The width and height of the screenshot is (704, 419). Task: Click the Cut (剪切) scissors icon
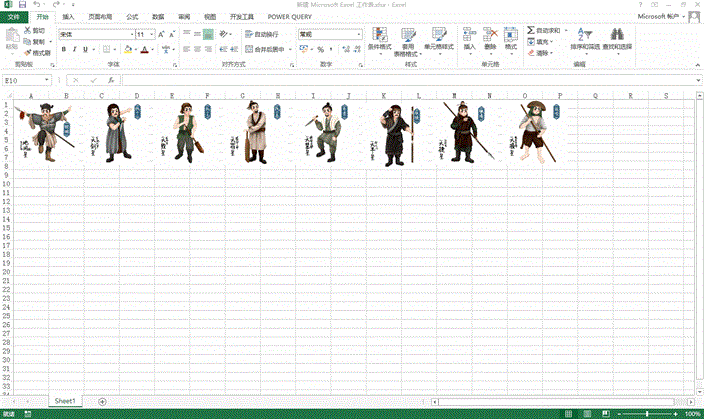pyautogui.click(x=26, y=32)
